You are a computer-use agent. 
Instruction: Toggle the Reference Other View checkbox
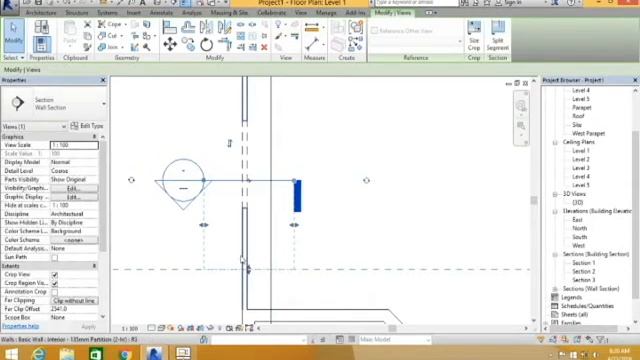coord(374,31)
